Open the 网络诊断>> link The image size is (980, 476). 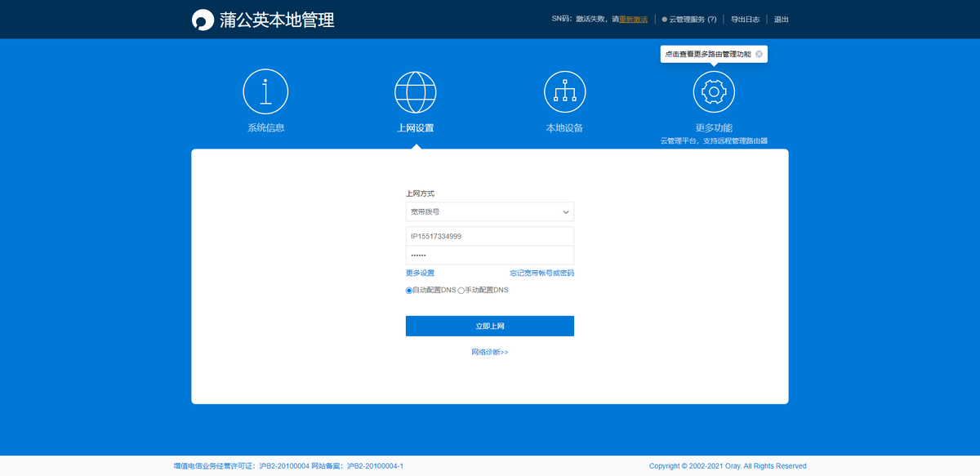pyautogui.click(x=490, y=352)
